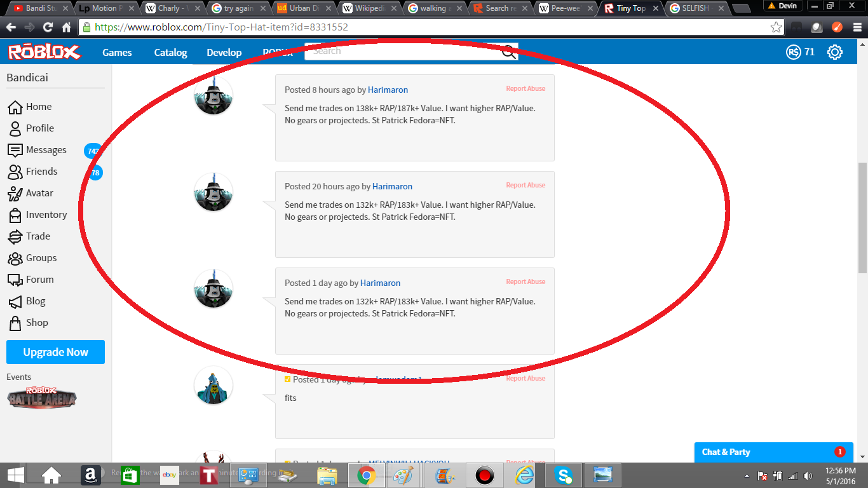Image resolution: width=868 pixels, height=488 pixels.
Task: Switch to the Wikipedia browser tab
Action: [x=369, y=8]
